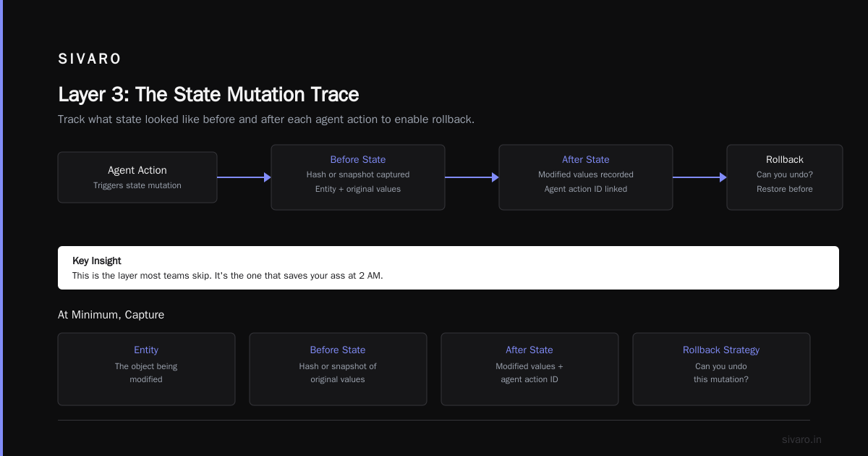Select the Before State capture card
Image resolution: width=868 pixels, height=456 pixels.
click(338, 369)
